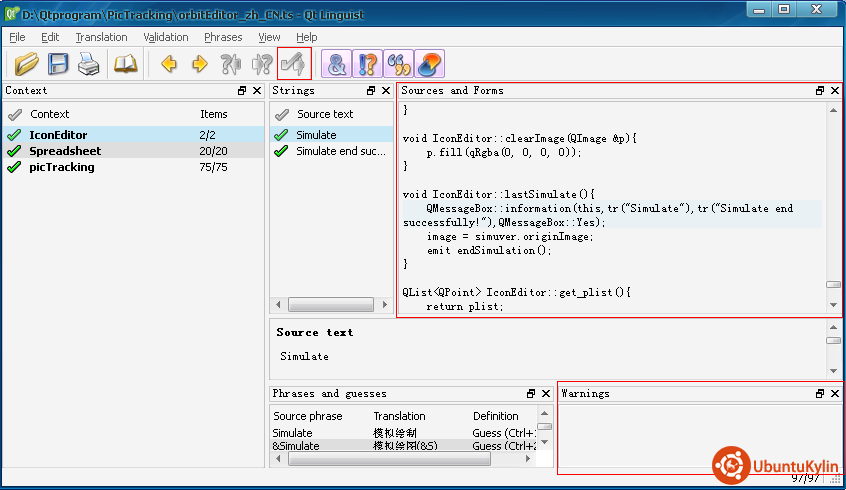Select the 'Simulate end suc...' string
This screenshot has height=490, width=846.
[x=340, y=151]
